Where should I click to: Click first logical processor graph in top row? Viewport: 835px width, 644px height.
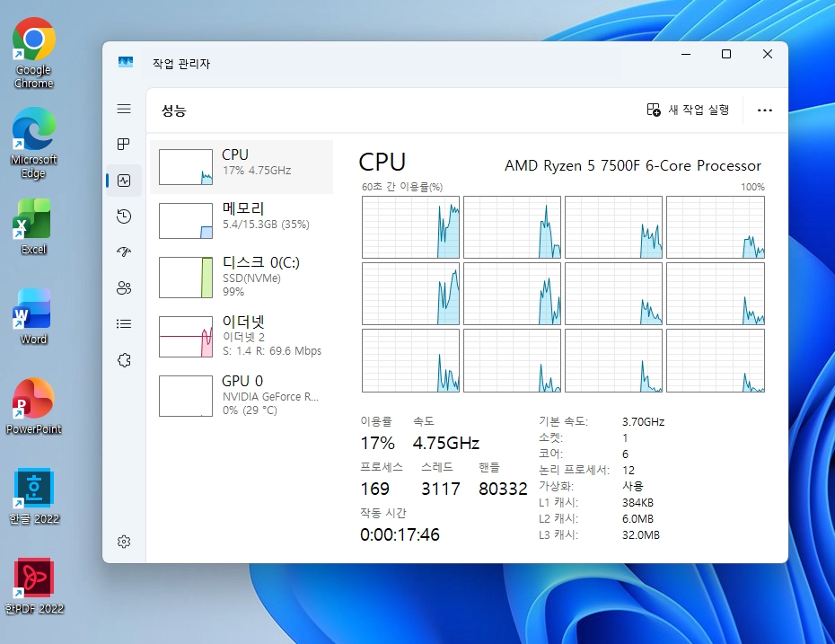click(410, 227)
